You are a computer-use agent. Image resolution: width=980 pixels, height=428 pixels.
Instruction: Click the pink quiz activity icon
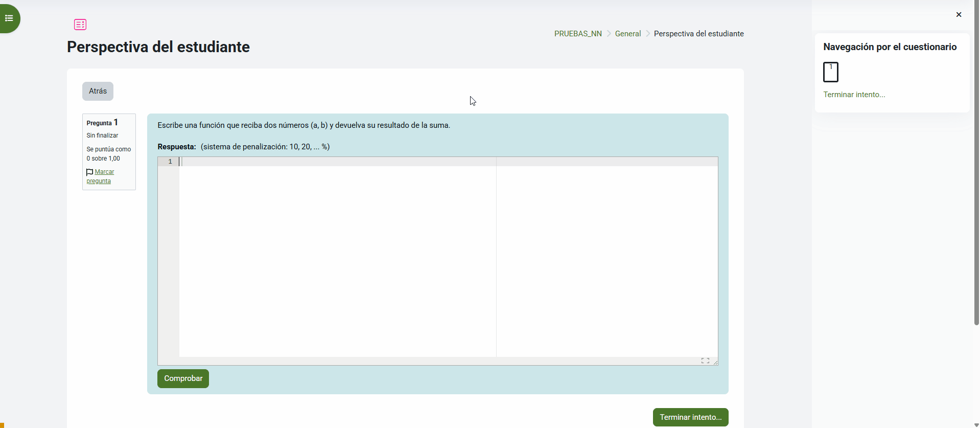pos(80,25)
